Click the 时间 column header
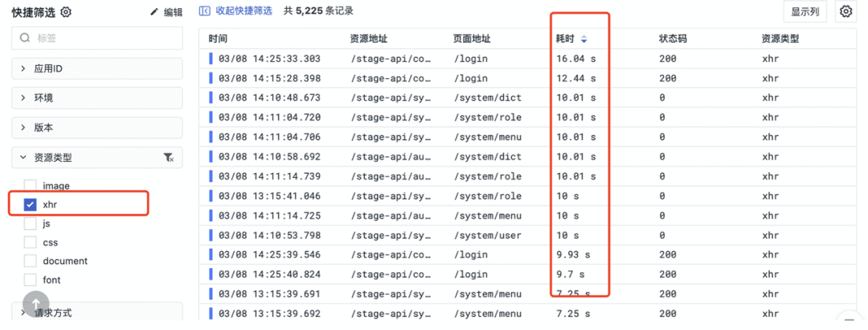The width and height of the screenshot is (868, 330). point(218,39)
